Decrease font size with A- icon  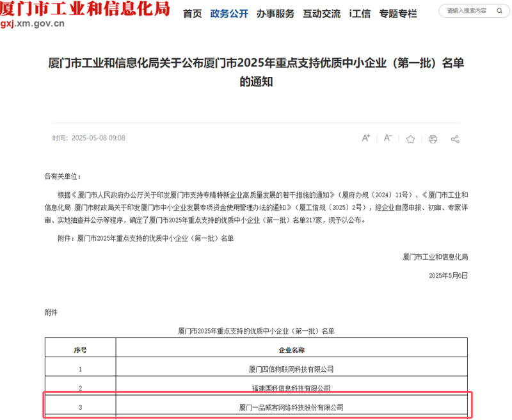(388, 138)
